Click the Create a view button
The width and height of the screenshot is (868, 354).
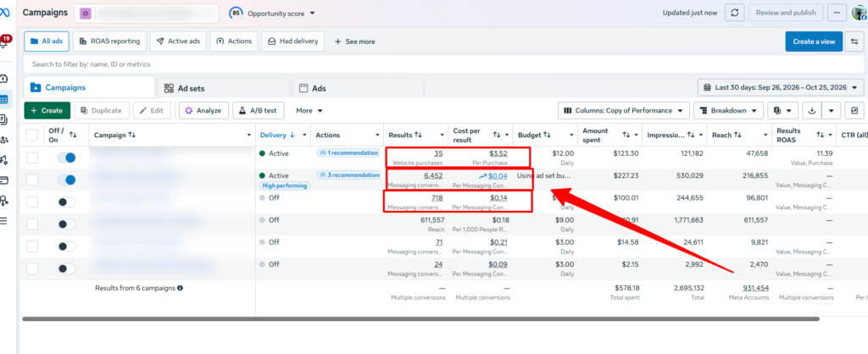[x=814, y=41]
